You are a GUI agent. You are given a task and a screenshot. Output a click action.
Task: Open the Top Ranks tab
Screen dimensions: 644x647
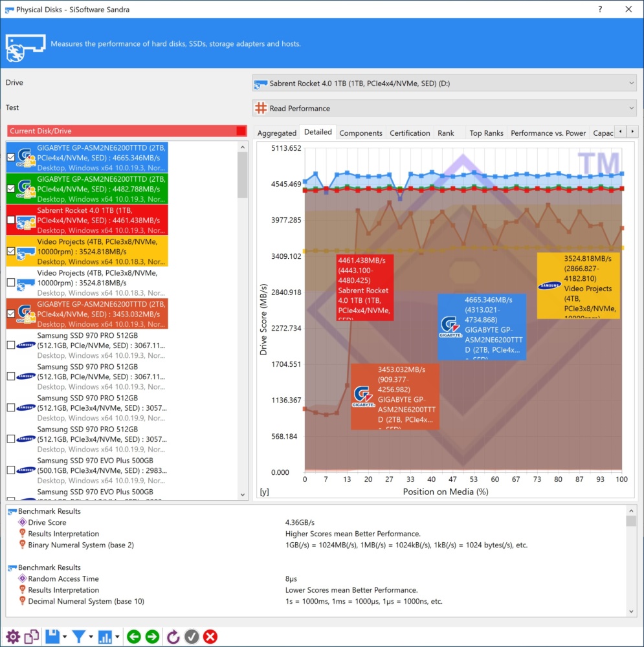(x=486, y=133)
